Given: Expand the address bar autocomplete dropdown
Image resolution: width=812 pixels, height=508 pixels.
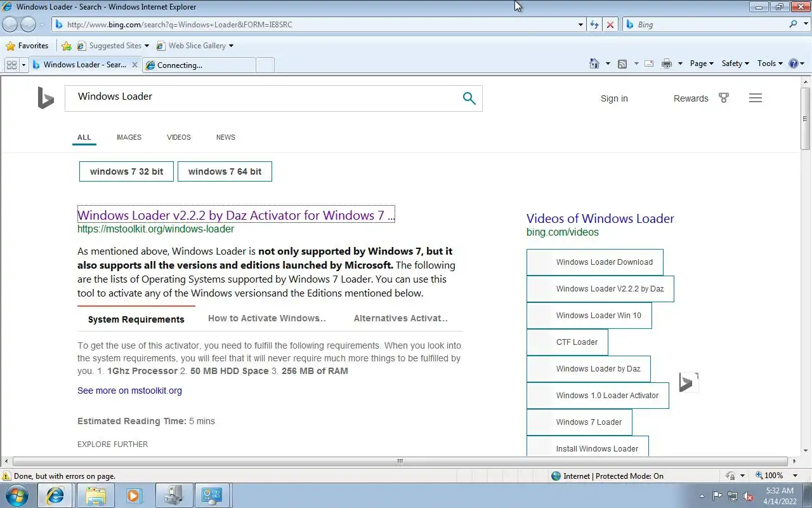Looking at the screenshot, I should coord(581,25).
